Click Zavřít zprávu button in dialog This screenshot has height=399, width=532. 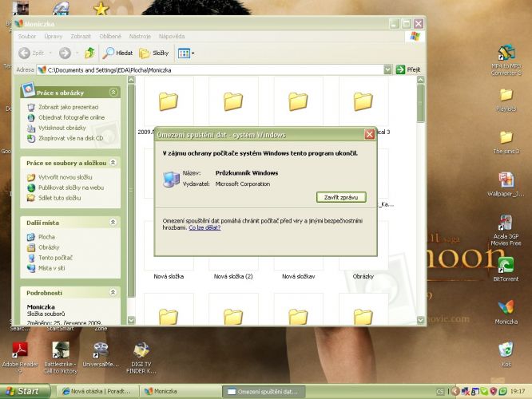coord(341,197)
